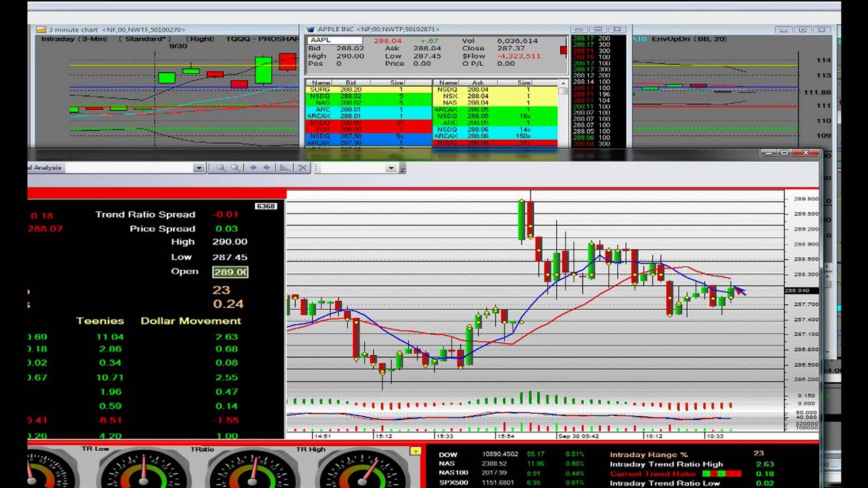The height and width of the screenshot is (488, 868).
Task: Click the zoom out magnifier icon
Action: click(x=235, y=167)
